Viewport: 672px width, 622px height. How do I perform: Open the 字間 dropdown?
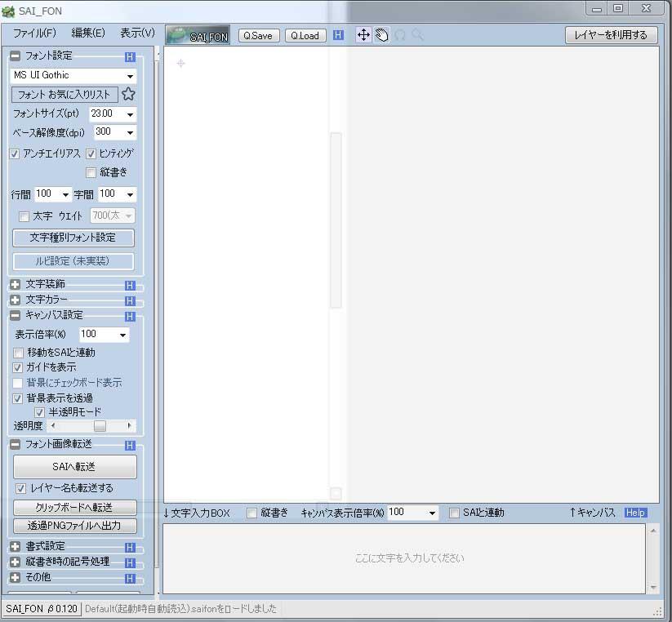click(x=130, y=194)
